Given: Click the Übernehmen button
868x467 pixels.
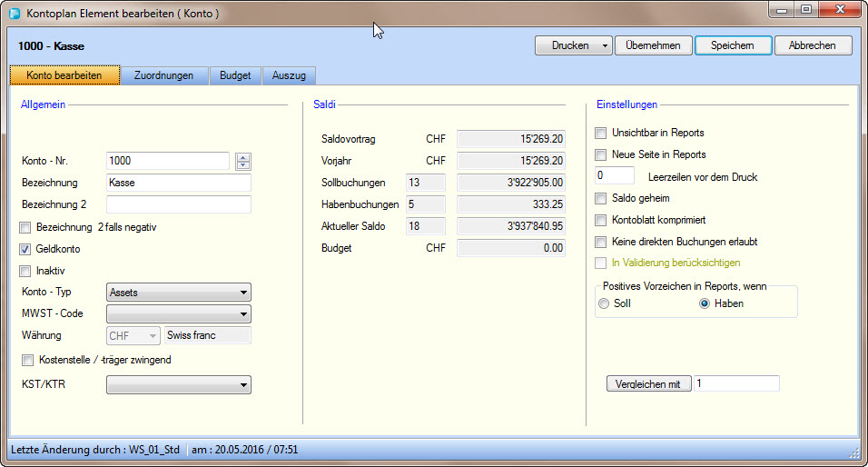Looking at the screenshot, I should [654, 45].
